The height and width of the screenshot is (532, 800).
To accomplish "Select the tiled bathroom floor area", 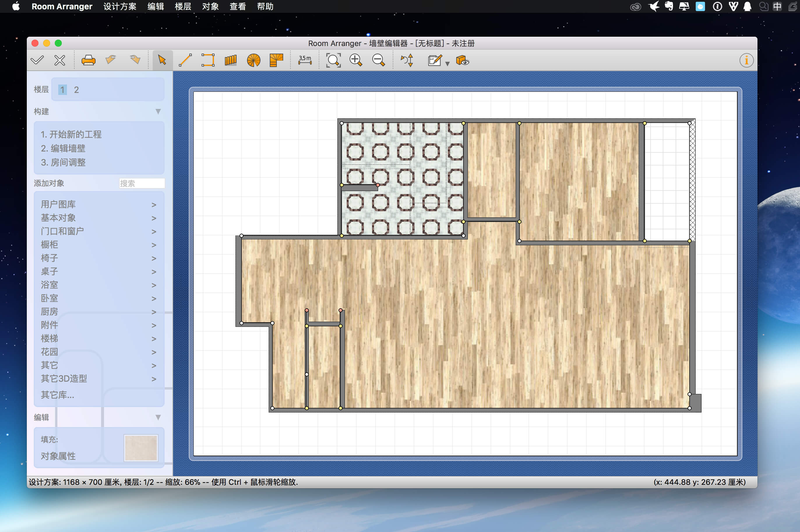I will (403, 179).
